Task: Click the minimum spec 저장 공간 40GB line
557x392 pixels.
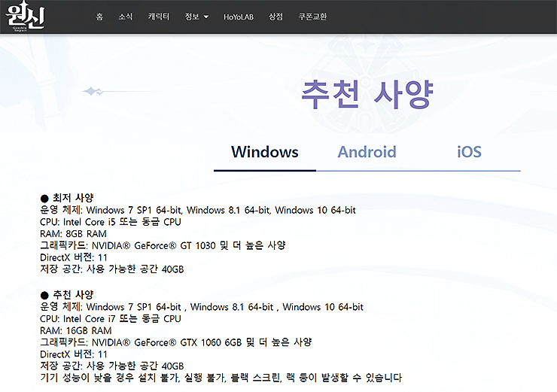Action: 112,269
